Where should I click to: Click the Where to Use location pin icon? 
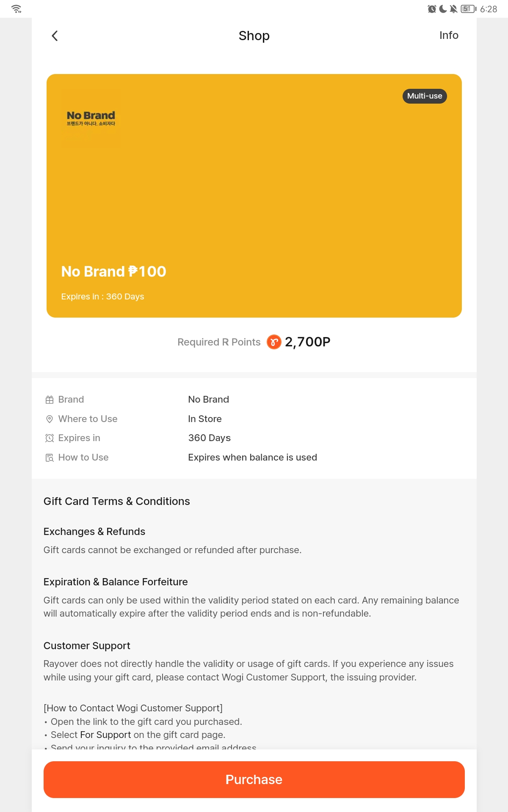50,419
